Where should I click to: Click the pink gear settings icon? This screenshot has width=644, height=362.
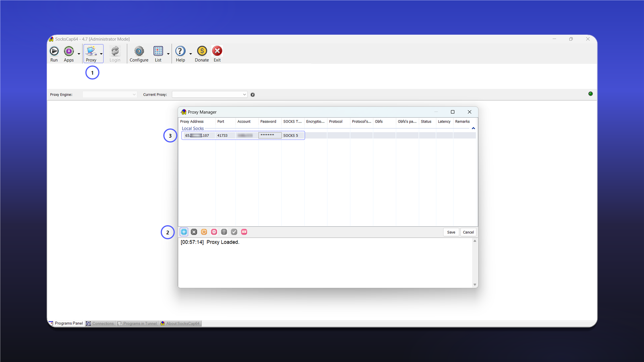click(x=214, y=232)
